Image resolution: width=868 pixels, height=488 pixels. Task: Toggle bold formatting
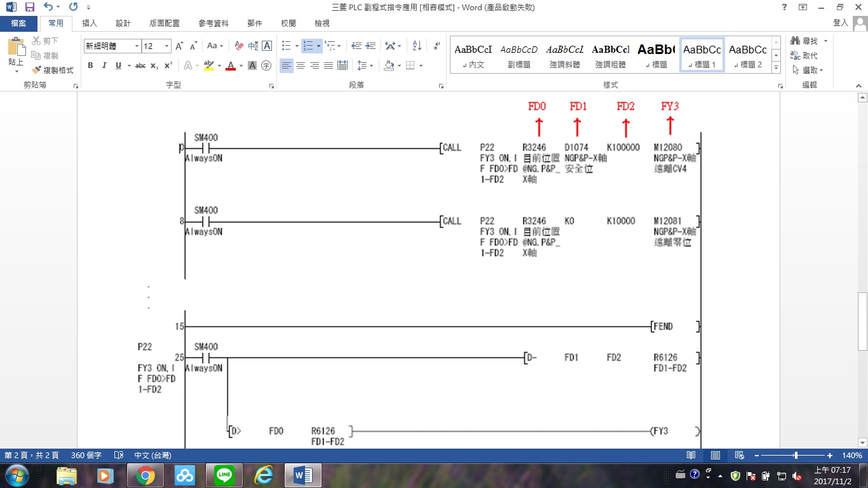tap(90, 65)
